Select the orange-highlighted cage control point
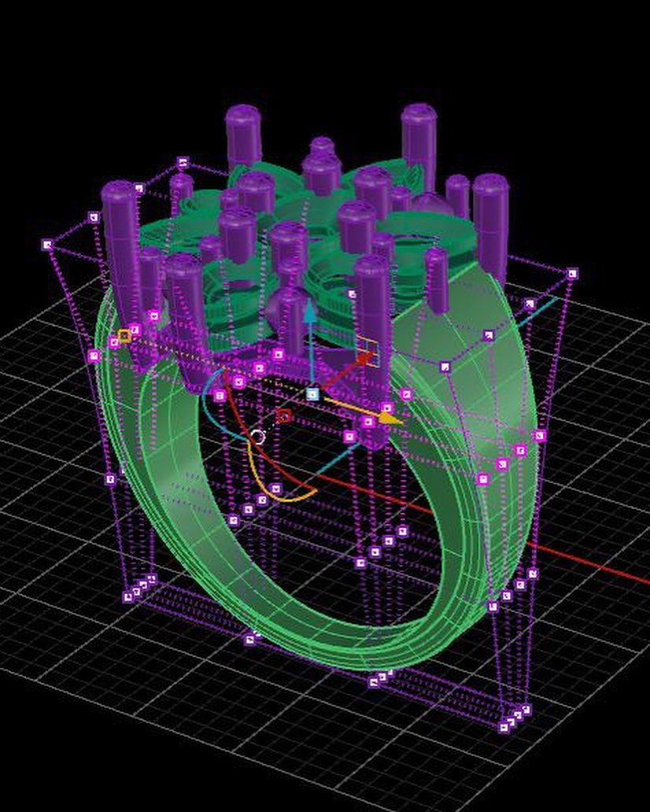Screen dimensions: 650x812 (x=124, y=337)
